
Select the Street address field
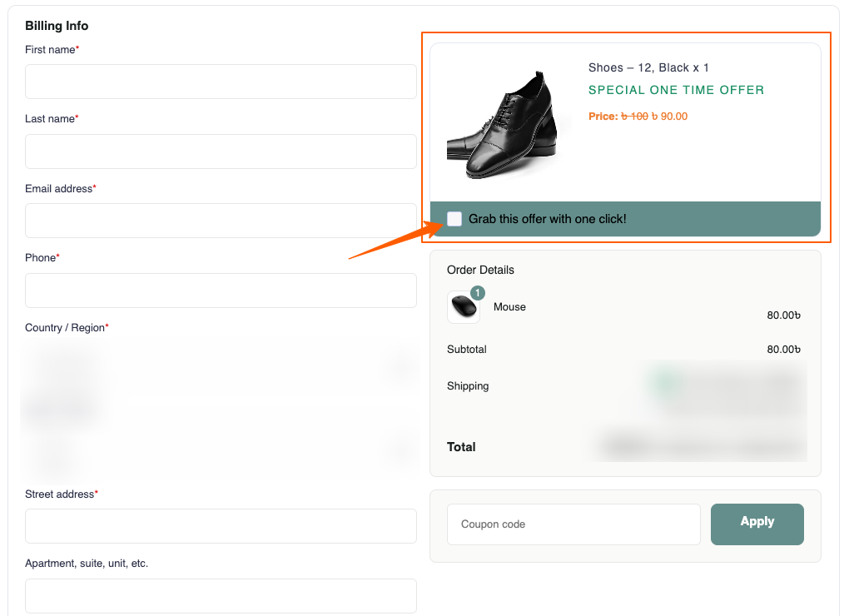coord(221,526)
